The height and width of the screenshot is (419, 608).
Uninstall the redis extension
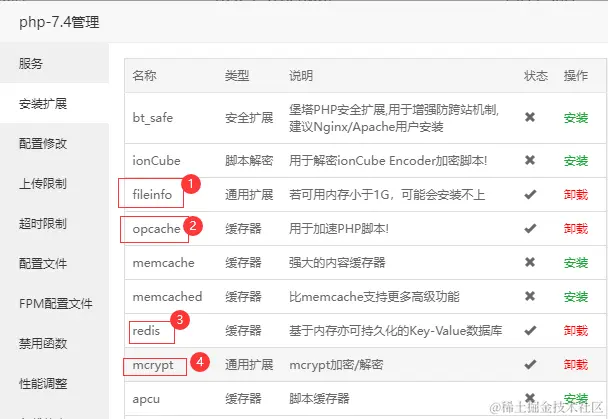tap(576, 331)
